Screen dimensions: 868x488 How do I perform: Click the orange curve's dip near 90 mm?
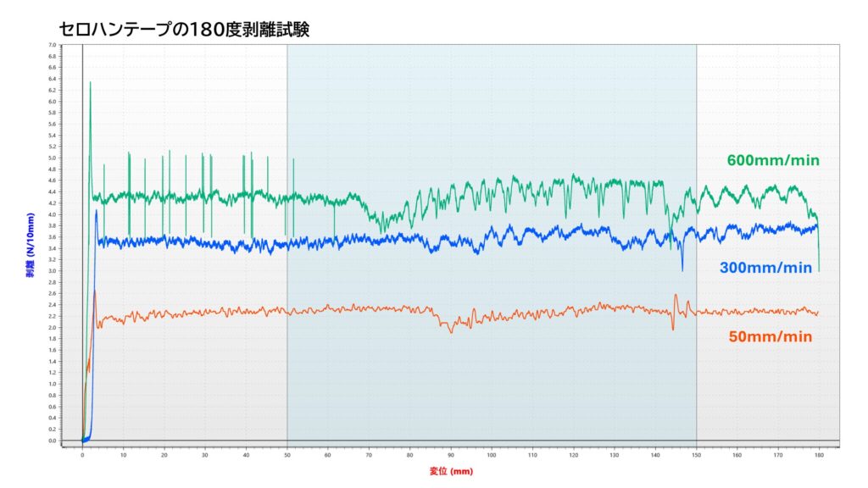click(x=451, y=330)
